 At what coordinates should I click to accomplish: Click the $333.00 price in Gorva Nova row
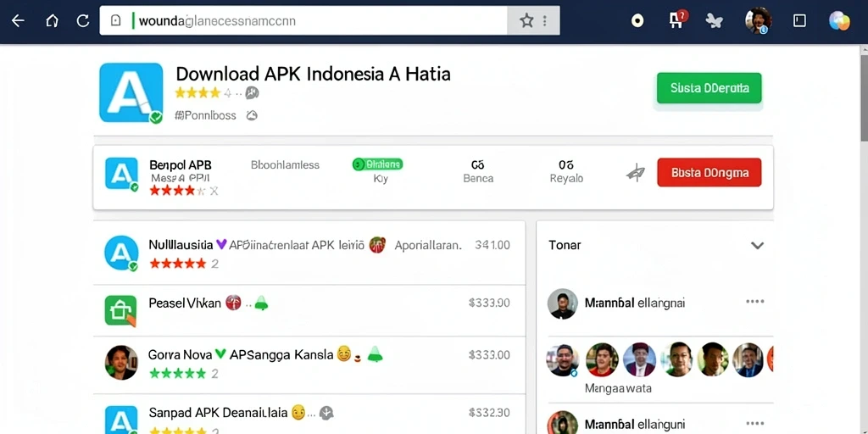click(x=489, y=355)
